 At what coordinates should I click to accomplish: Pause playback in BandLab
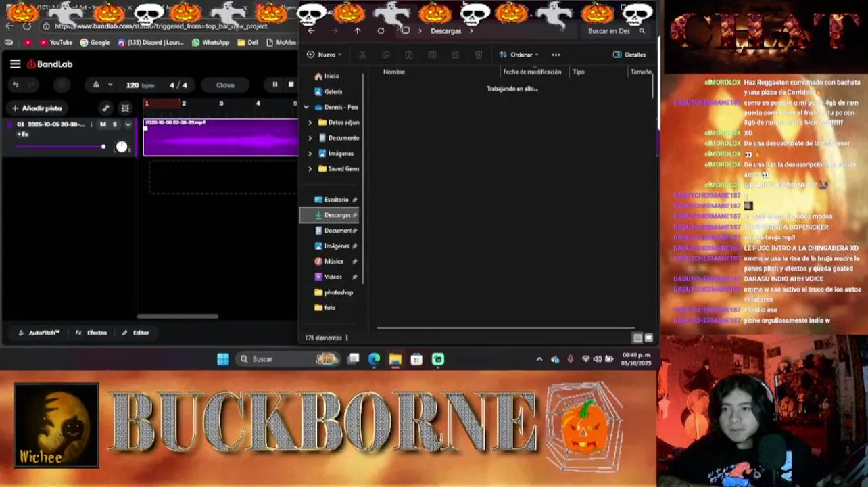[274, 85]
